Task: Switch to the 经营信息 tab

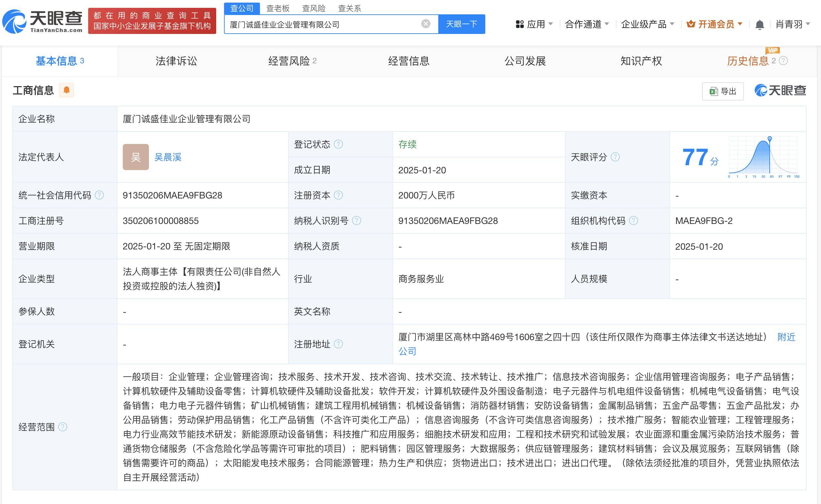Action: (409, 61)
